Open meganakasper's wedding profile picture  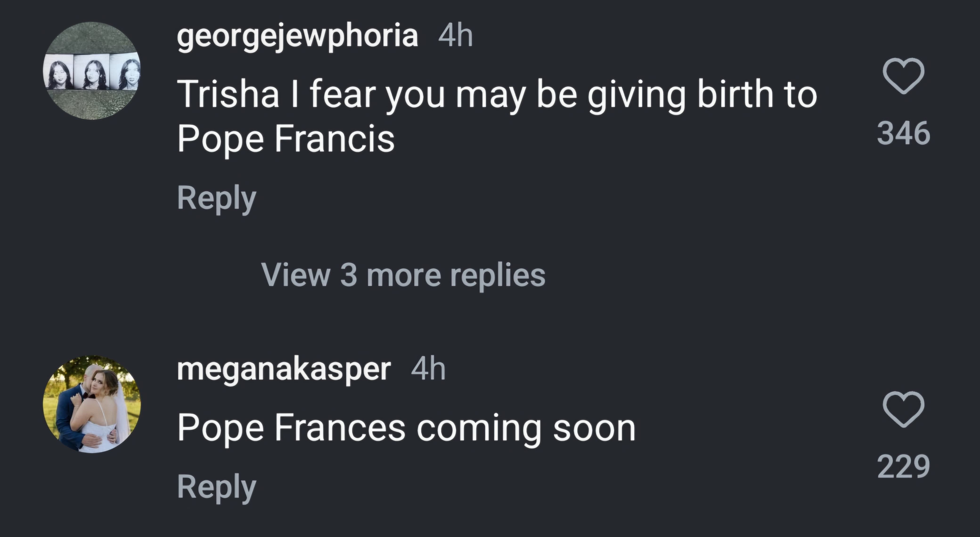pyautogui.click(x=92, y=404)
